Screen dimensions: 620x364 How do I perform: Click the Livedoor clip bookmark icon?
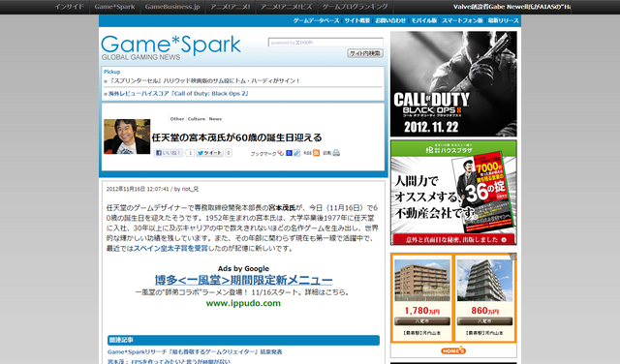pyautogui.click(x=297, y=153)
